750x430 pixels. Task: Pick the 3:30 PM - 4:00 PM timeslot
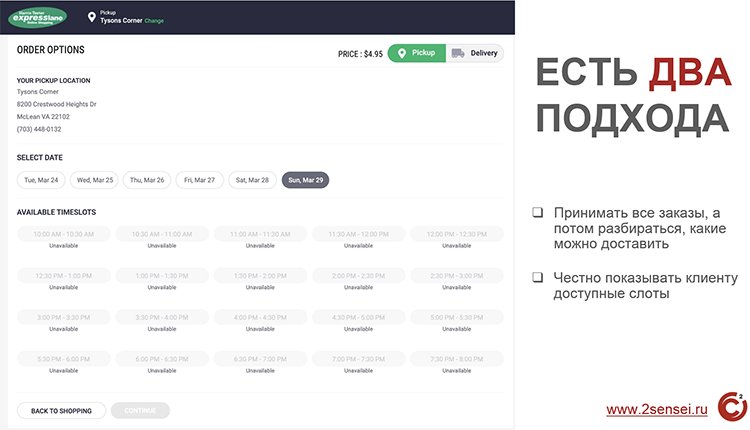click(162, 318)
